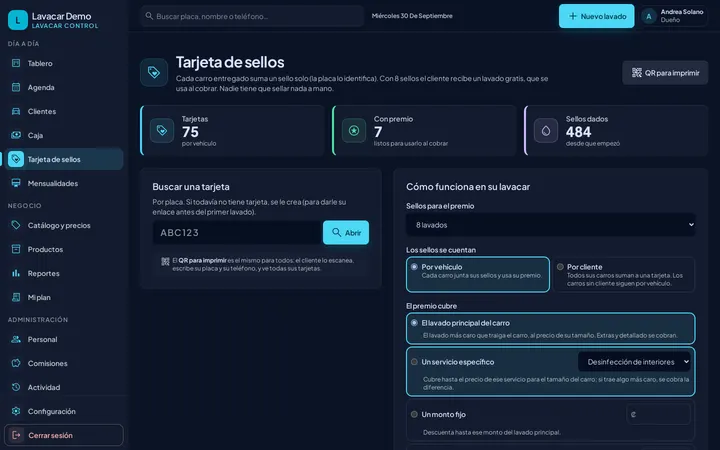Click the Mi plan receipt icon
Screen dimensions: 720x450
(16, 297)
